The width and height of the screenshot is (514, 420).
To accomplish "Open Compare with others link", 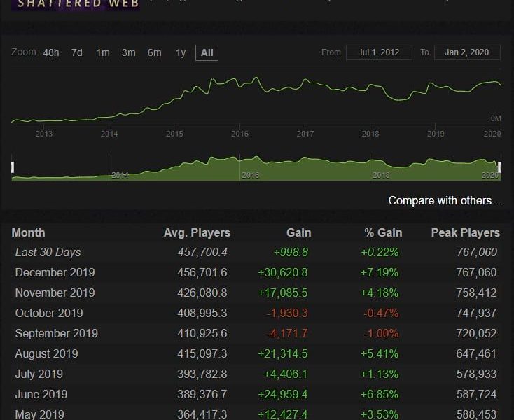I will coord(444,201).
